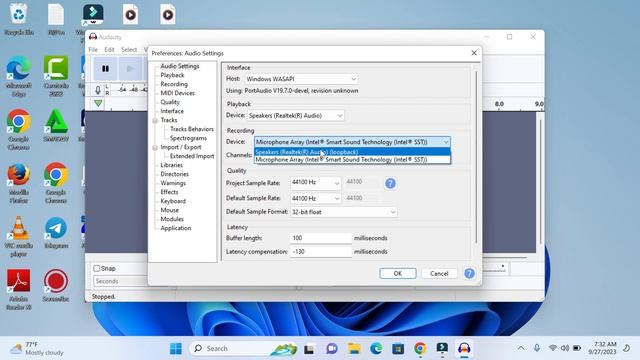Viewport: 640px width, 360px height.
Task: Collapse the Recording Device dropdown arrow
Action: 446,142
